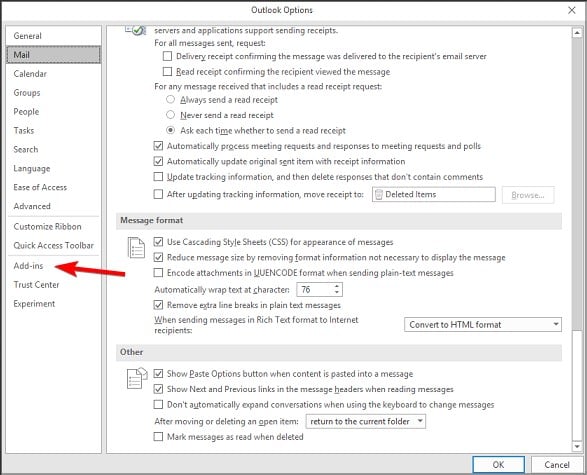Image resolution: width=587 pixels, height=475 pixels.
Task: Click the tracking receipt checkmark icon
Action: [x=136, y=30]
